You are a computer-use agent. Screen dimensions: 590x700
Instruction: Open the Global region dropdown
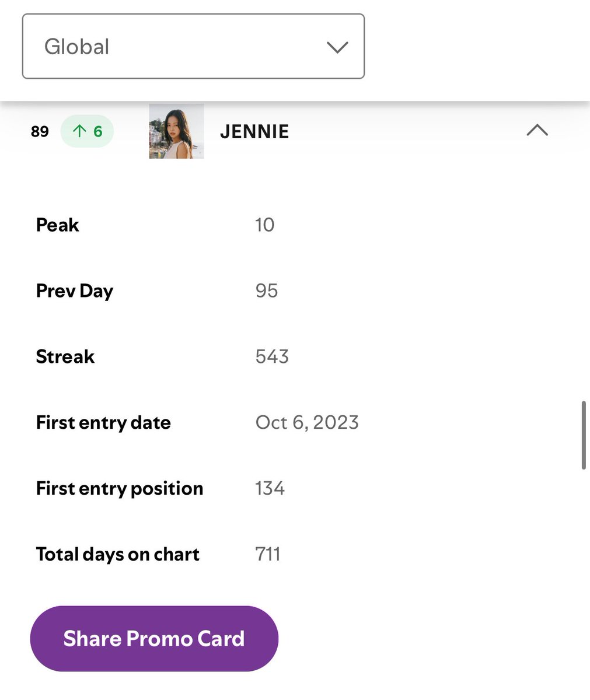[193, 46]
